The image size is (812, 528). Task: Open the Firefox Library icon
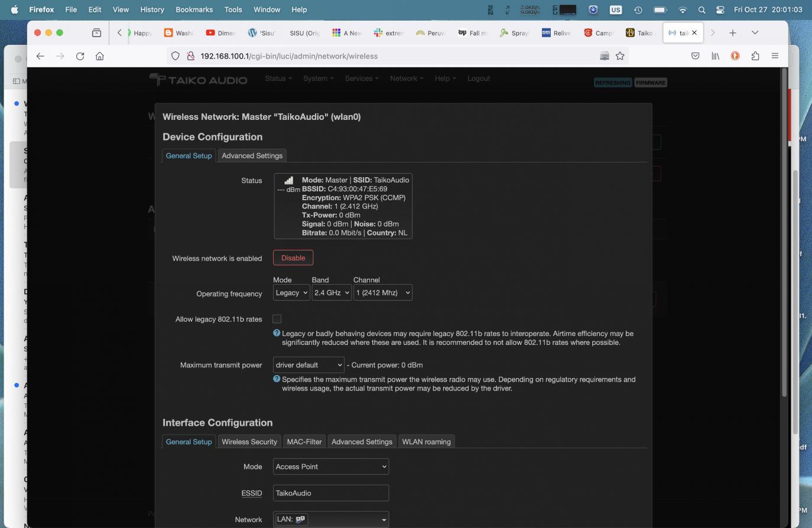coord(715,56)
